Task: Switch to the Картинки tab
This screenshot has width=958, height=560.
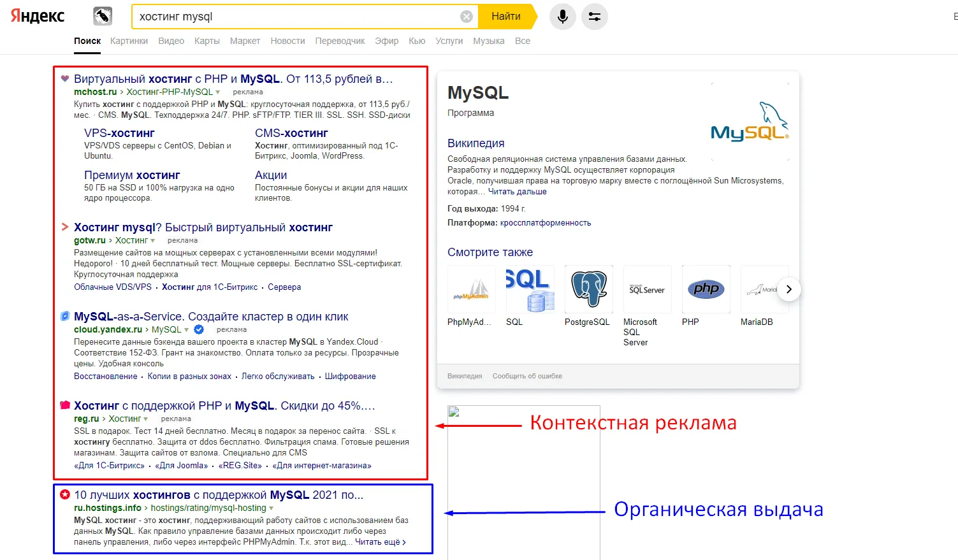Action: [x=129, y=41]
